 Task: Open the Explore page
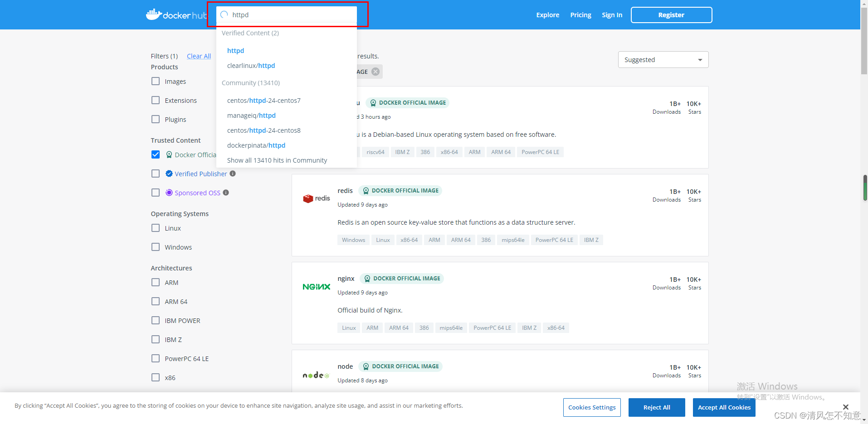[x=547, y=15]
